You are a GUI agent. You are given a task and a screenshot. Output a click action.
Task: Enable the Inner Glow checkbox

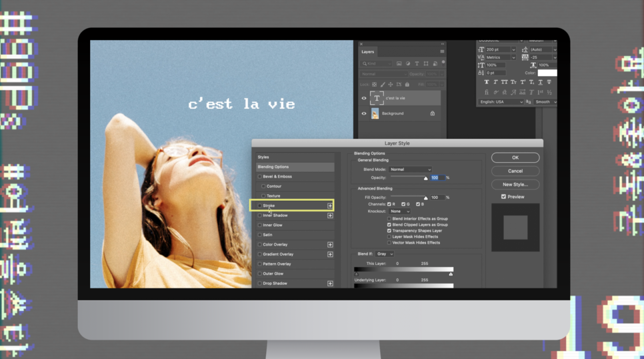click(x=259, y=225)
